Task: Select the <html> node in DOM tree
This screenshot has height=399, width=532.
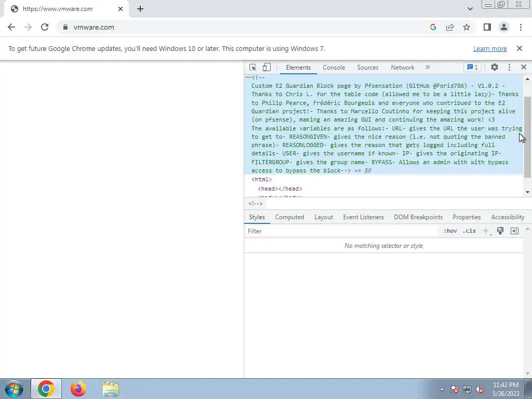Action: [262, 179]
